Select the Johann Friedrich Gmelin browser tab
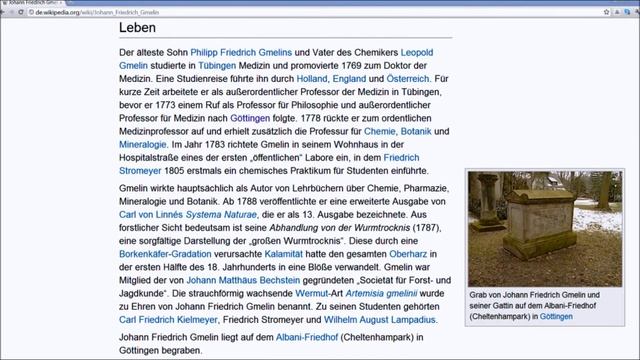Viewport: 640px width, 360px height. [x=33, y=2]
